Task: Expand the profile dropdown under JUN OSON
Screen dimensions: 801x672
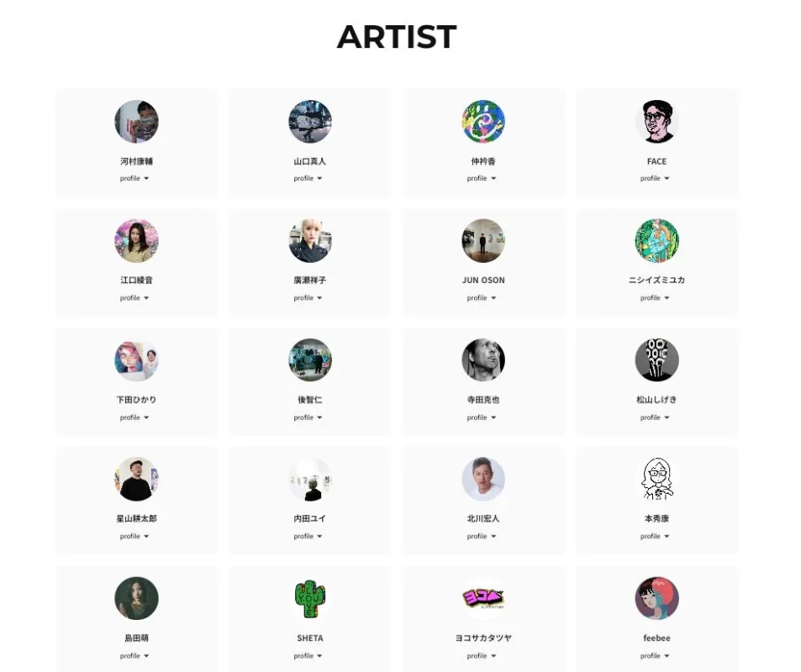Action: pos(482,298)
